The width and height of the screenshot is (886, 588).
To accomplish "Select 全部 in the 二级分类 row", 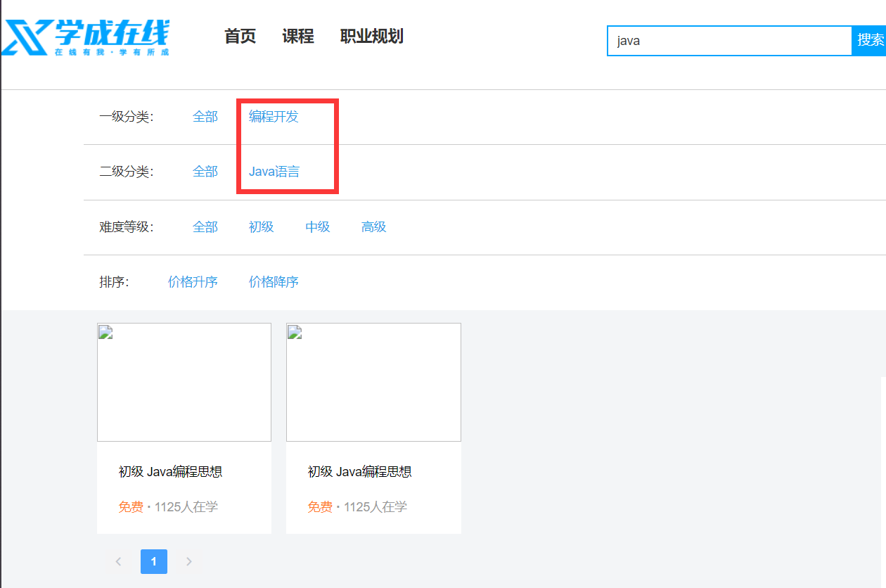I will click(x=205, y=172).
